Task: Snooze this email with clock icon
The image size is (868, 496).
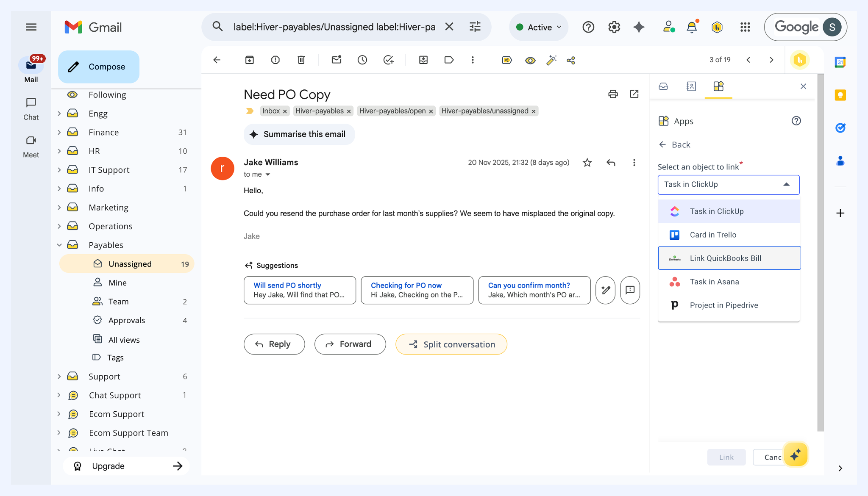Action: (362, 60)
